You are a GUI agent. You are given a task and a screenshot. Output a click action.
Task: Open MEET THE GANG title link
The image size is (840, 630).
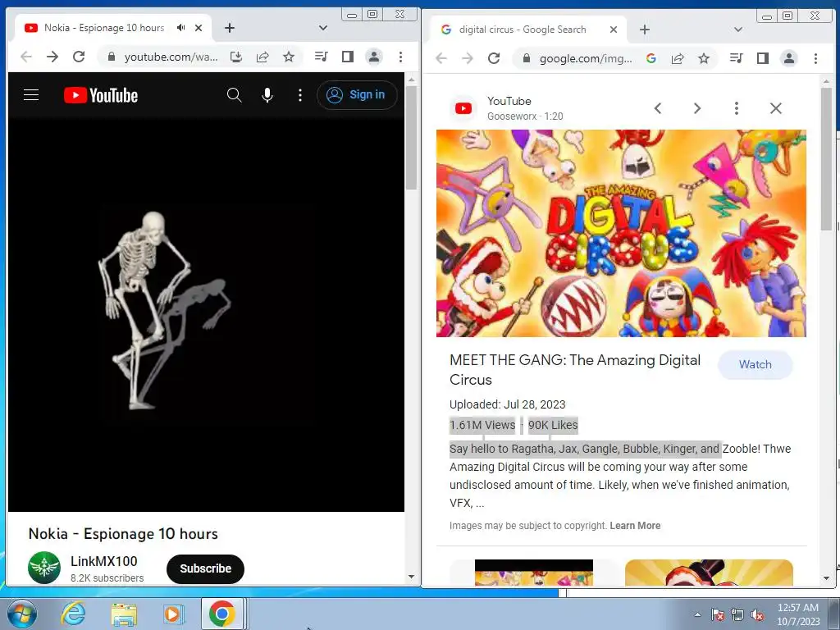pos(575,370)
